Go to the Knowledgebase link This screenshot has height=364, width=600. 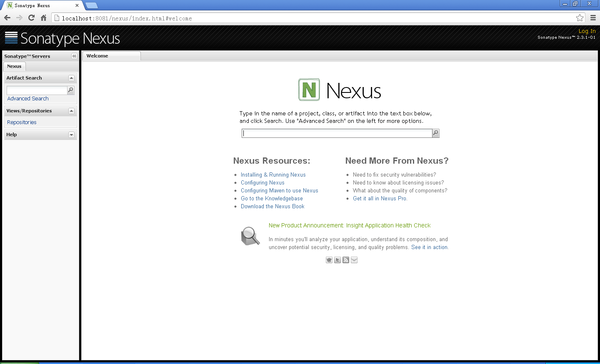click(x=272, y=199)
